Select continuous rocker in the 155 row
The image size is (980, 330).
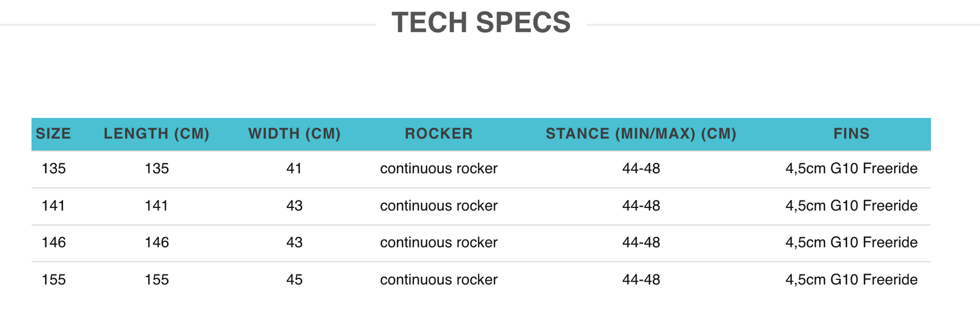coord(438,279)
